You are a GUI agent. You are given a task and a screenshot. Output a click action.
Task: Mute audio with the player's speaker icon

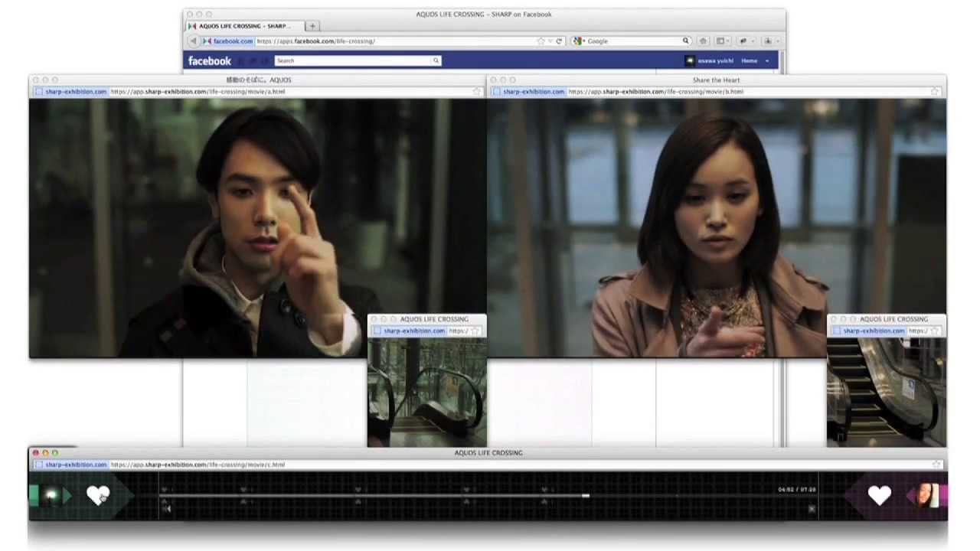167,509
